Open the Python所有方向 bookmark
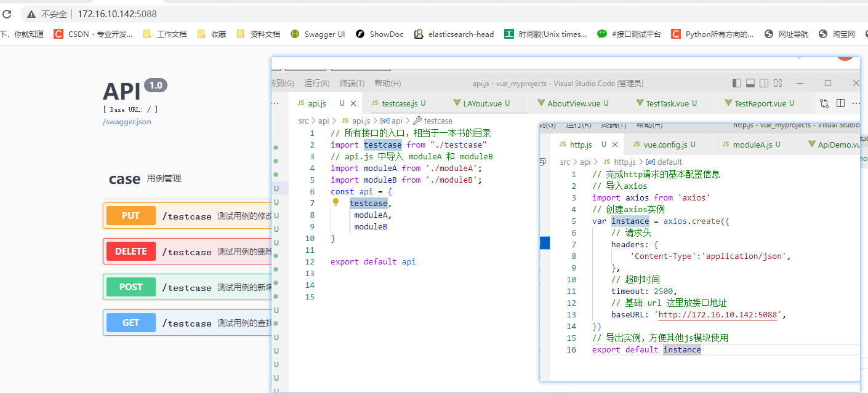Screen dimensions: 868x393 [x=713, y=34]
